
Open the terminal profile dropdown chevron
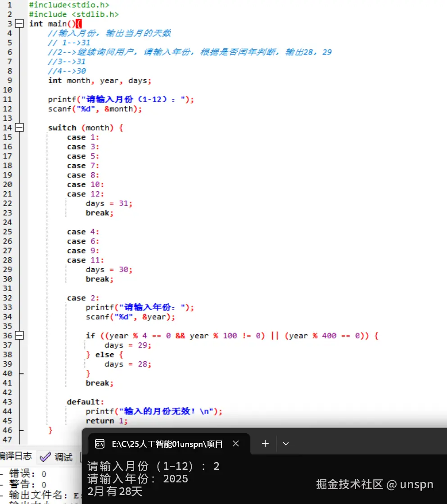click(285, 444)
